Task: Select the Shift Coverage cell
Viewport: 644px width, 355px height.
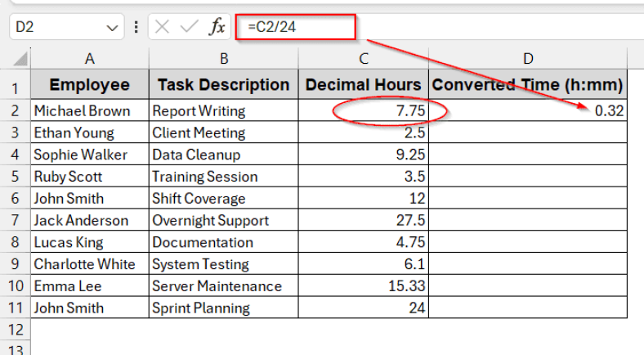Action: click(224, 198)
